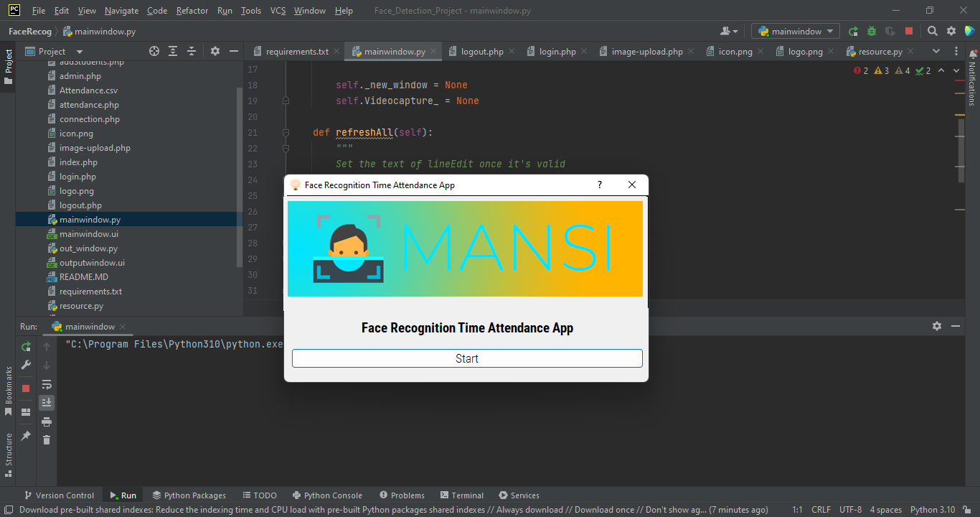Hide the Project panel with minus icon
980x517 pixels.
tap(234, 52)
